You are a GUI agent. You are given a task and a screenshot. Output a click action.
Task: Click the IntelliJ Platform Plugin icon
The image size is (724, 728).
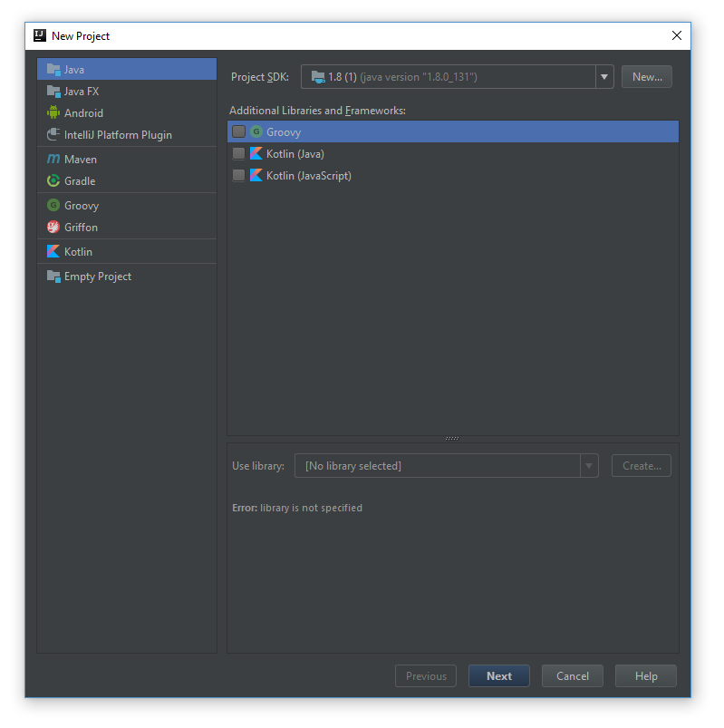53,134
